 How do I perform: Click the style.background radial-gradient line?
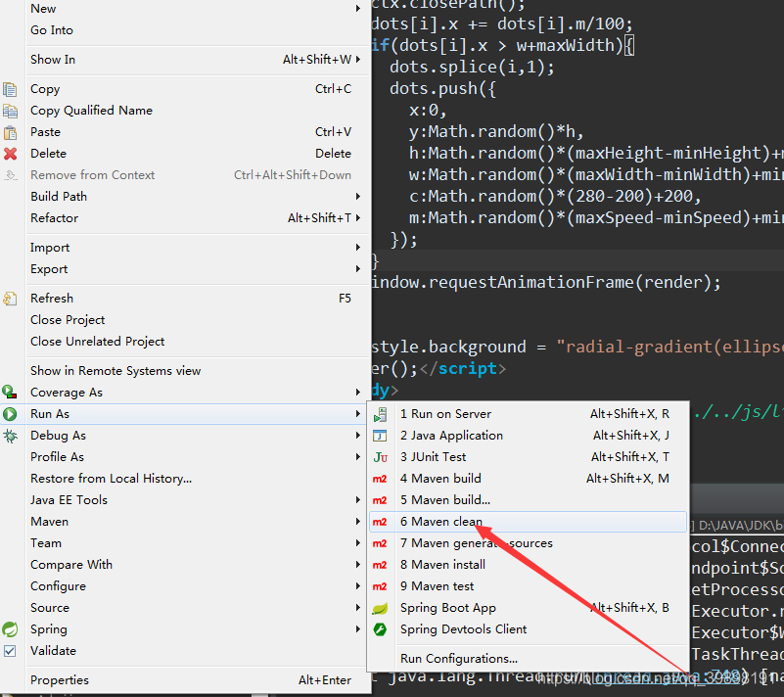tap(577, 347)
